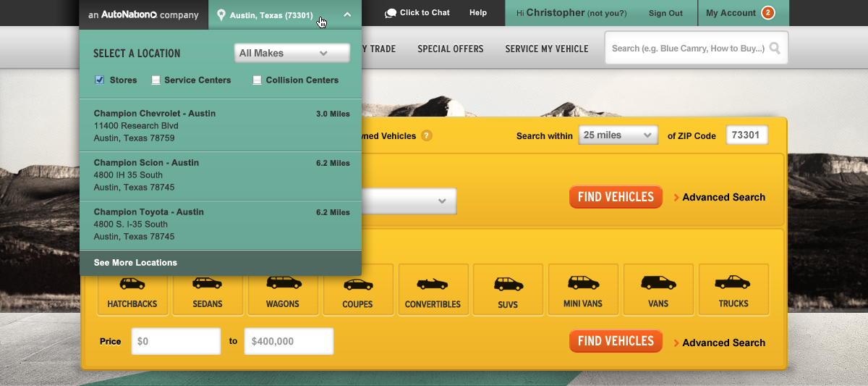This screenshot has width=868, height=386.
Task: Click the 3.0 Miles distance label
Action: tap(333, 114)
